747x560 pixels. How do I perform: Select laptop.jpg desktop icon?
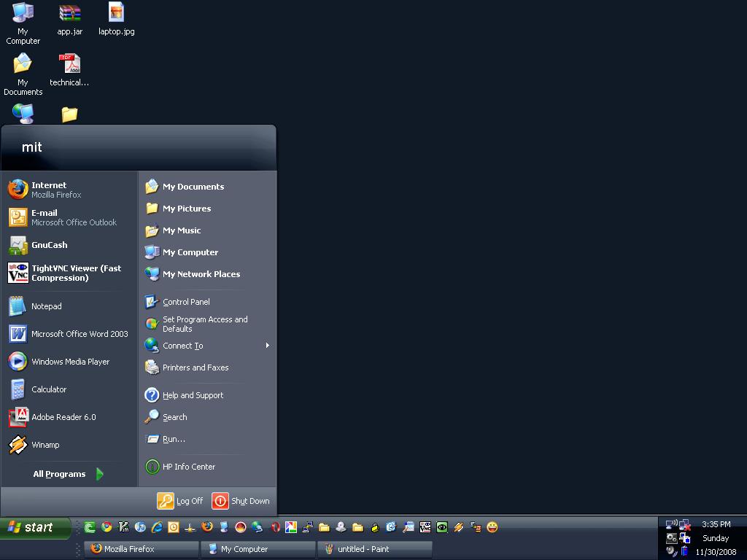[x=116, y=19]
